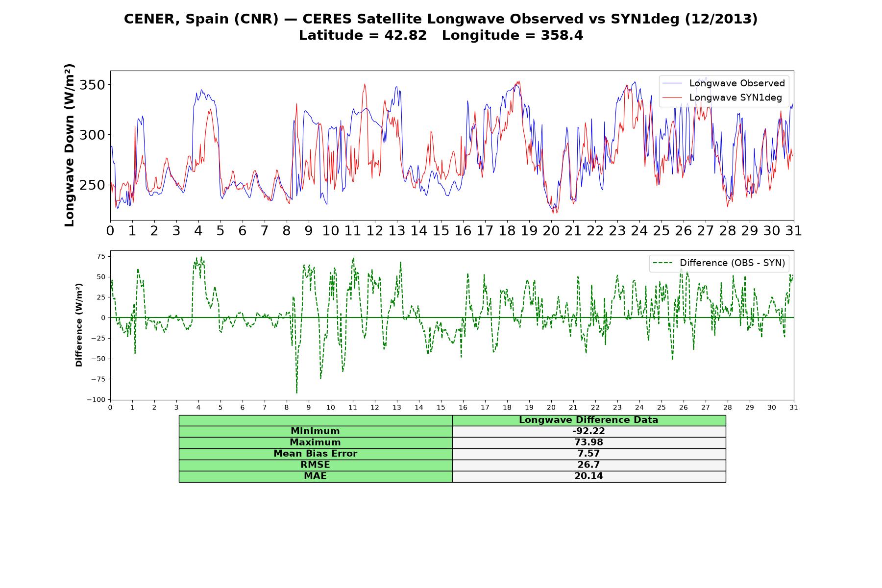The image size is (882, 588).
Task: Click the Longwave Down (W/m²) axis label
Action: 70,145
